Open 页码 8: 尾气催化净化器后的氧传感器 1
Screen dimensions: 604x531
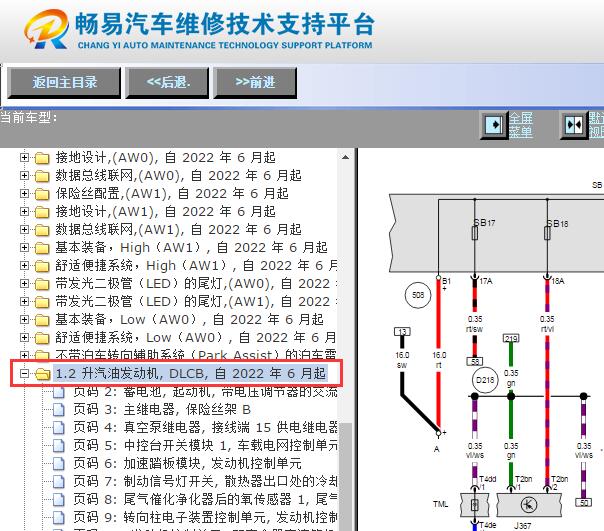[205, 499]
